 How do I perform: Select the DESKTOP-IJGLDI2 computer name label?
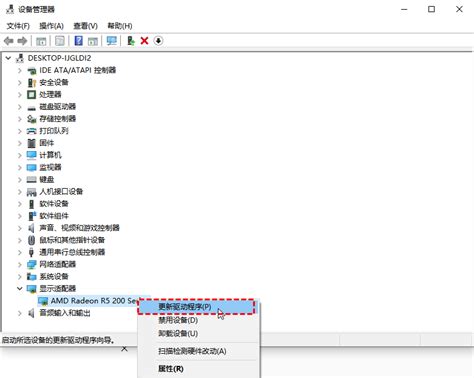coord(59,58)
